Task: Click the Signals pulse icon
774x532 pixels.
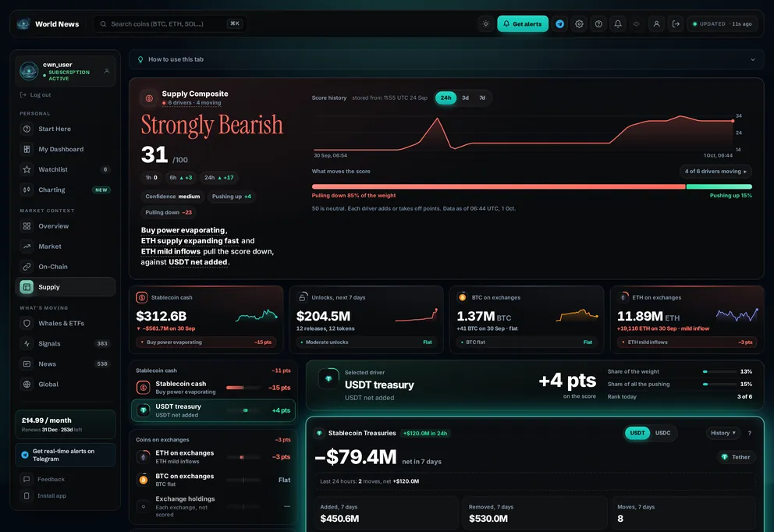Action: tap(27, 343)
